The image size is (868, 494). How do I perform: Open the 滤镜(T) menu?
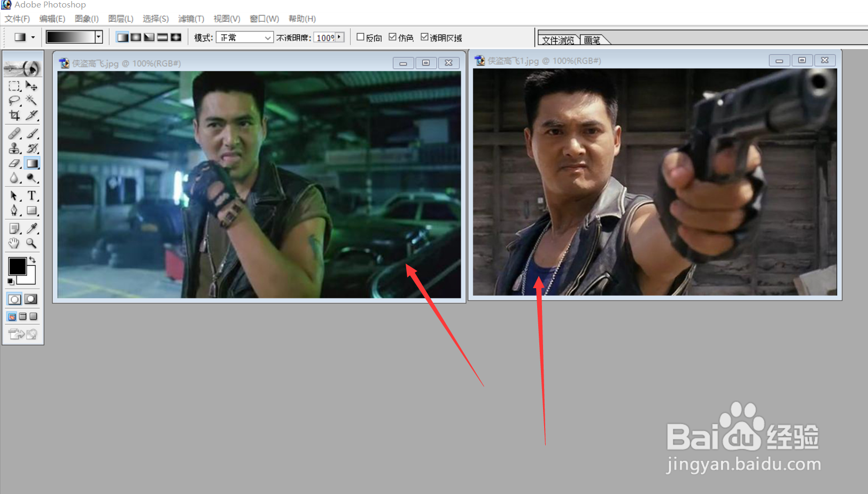point(191,19)
